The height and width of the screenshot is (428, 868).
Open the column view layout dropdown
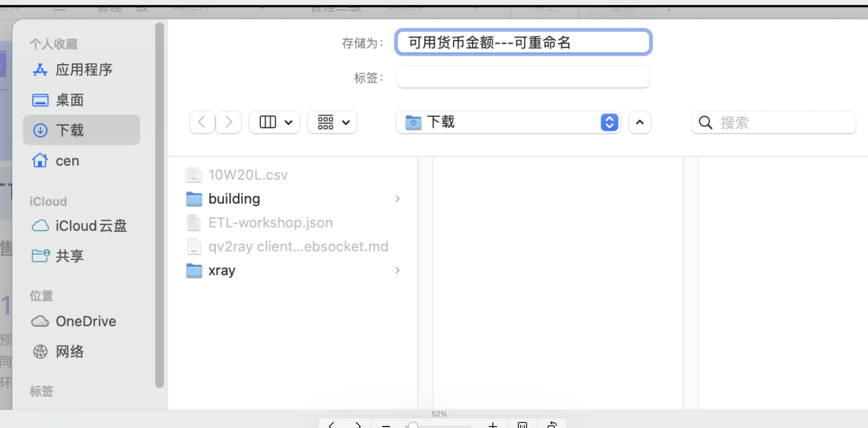[274, 122]
